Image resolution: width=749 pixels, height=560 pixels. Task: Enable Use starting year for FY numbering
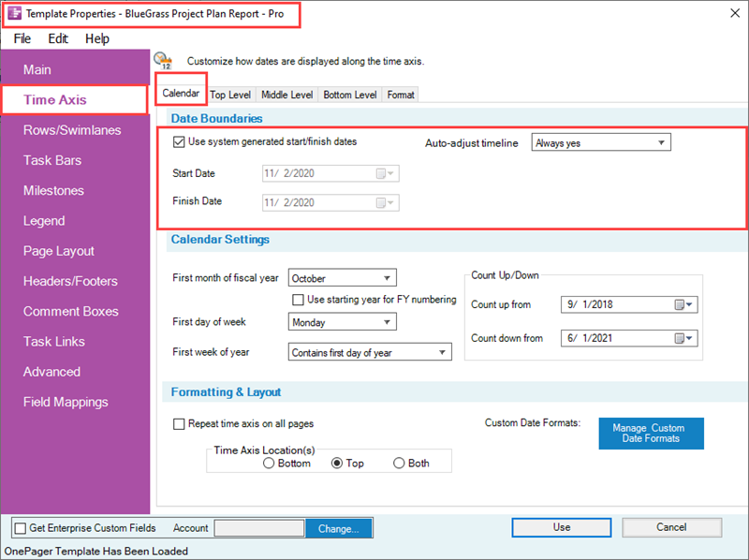[x=298, y=300]
